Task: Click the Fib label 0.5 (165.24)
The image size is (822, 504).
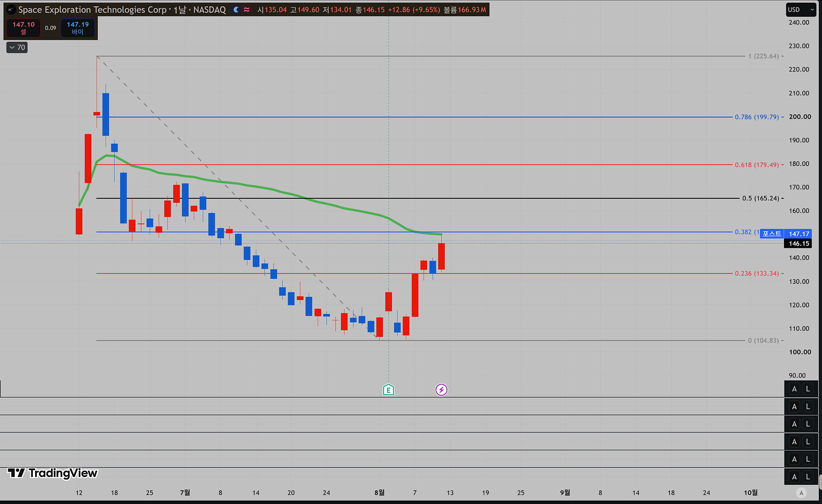Action: [761, 198]
